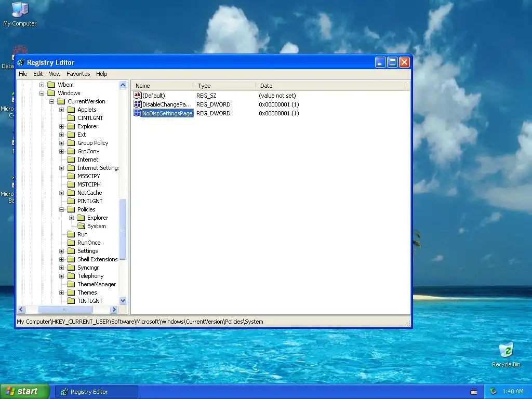The height and width of the screenshot is (399, 532).
Task: Select the Applets folder icon
Action: (x=71, y=110)
